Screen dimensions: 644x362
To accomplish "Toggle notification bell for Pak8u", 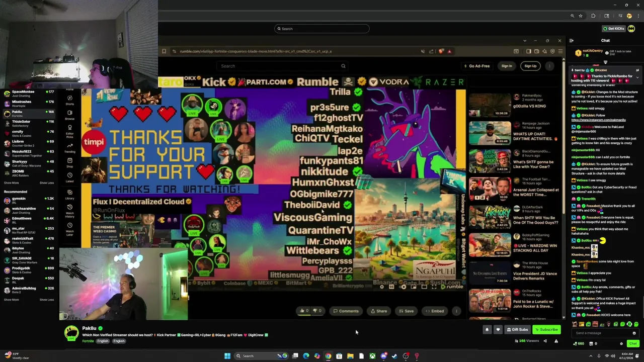I will 487,330.
